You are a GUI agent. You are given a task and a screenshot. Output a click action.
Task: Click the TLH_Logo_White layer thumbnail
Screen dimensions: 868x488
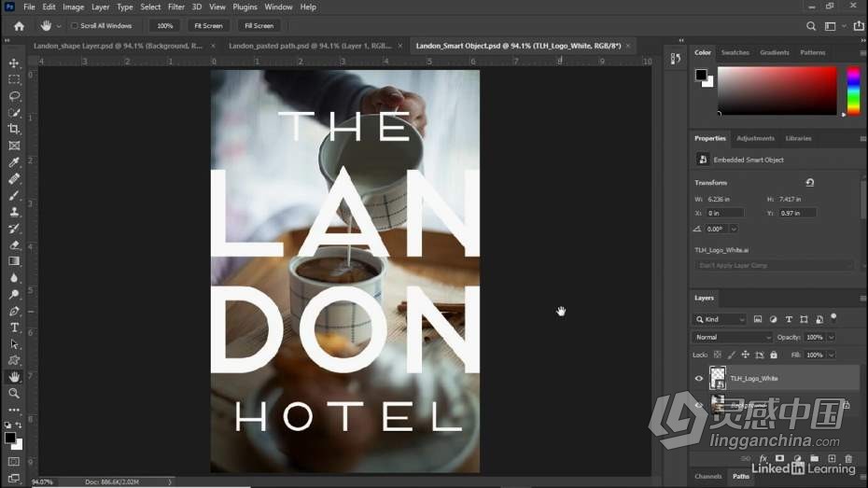click(718, 379)
